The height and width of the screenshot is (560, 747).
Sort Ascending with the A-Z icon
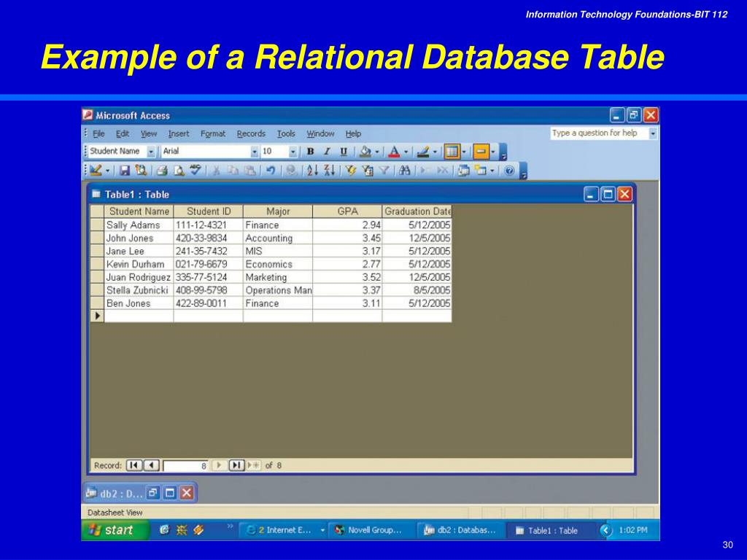pyautogui.click(x=312, y=170)
